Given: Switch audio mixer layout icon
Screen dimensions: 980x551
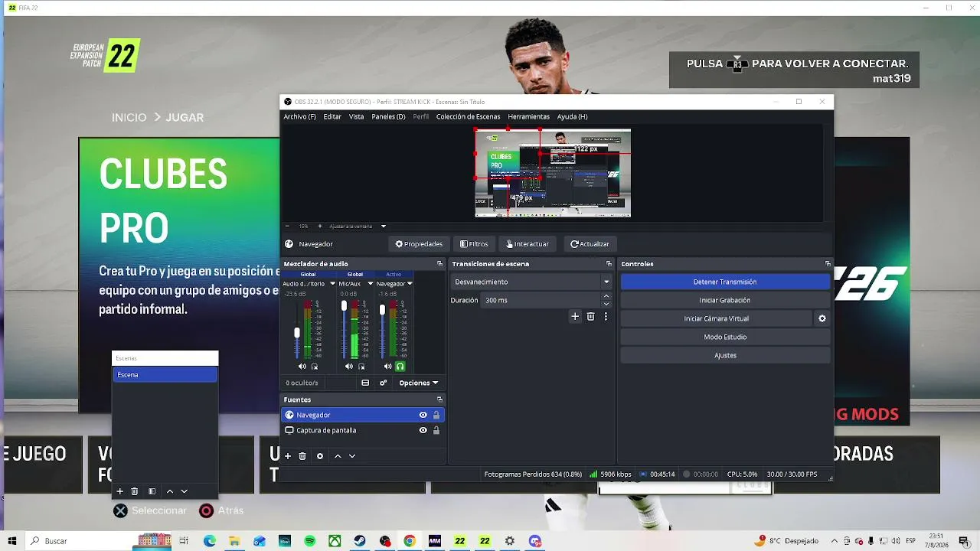Looking at the screenshot, I should [365, 383].
